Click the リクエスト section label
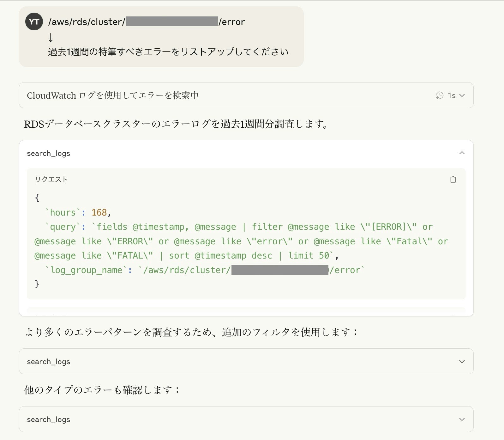Viewport: 504px width, 440px height. [51, 180]
